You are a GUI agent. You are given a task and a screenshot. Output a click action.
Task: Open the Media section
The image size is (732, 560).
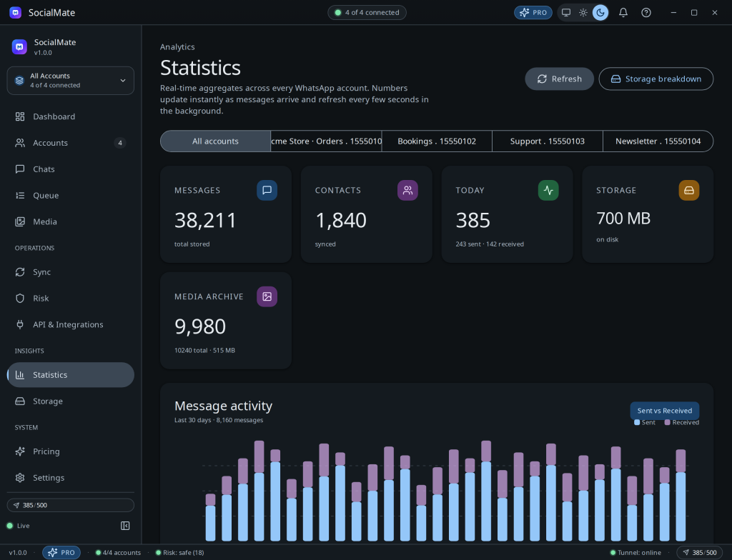point(71,221)
